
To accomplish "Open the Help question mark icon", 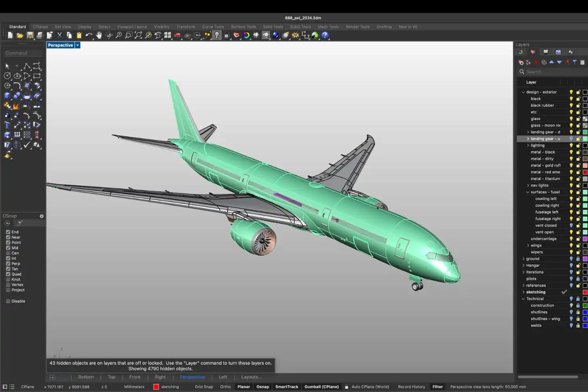I will coord(325,35).
